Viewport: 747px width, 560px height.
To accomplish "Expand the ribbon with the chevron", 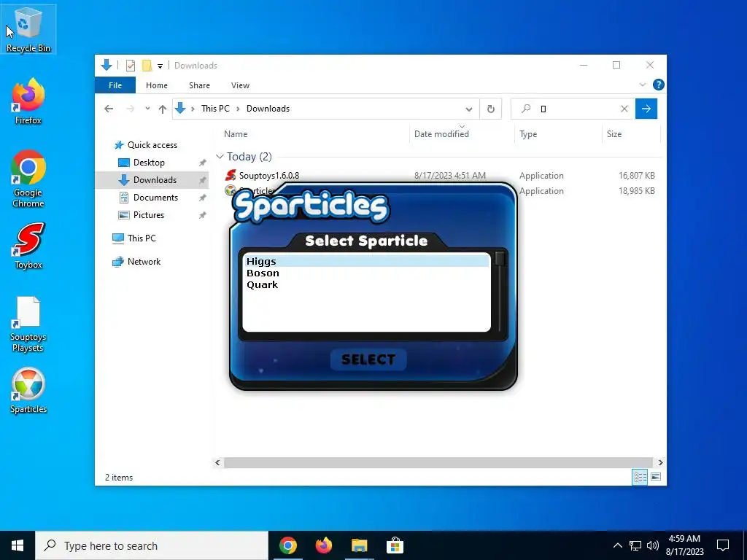I will tap(642, 85).
